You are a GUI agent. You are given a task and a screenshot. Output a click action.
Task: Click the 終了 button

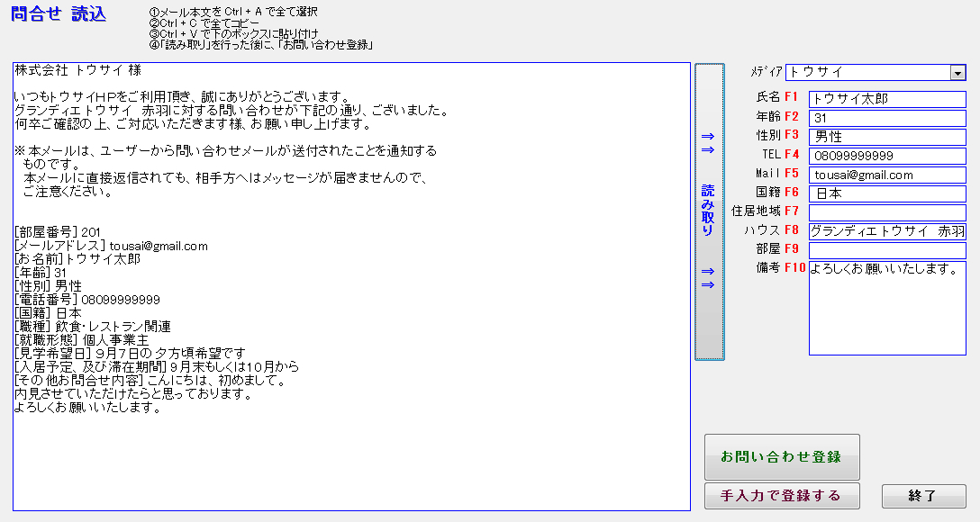(x=922, y=496)
